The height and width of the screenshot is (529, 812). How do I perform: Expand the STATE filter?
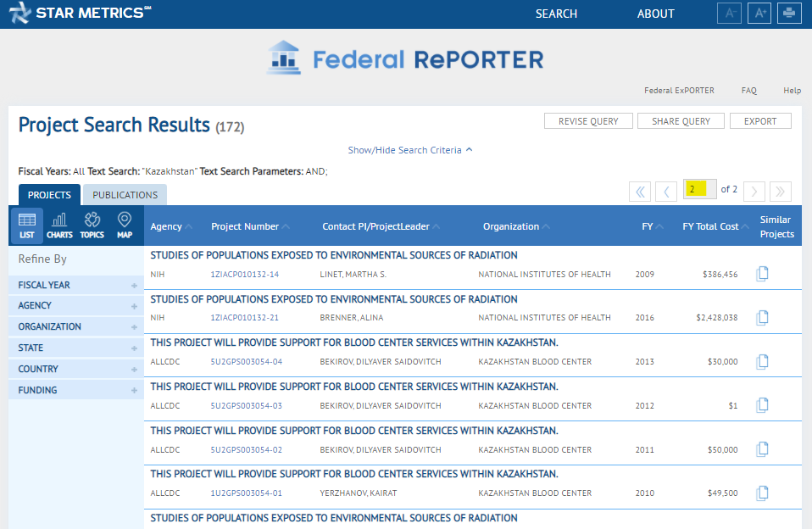pyautogui.click(x=75, y=348)
